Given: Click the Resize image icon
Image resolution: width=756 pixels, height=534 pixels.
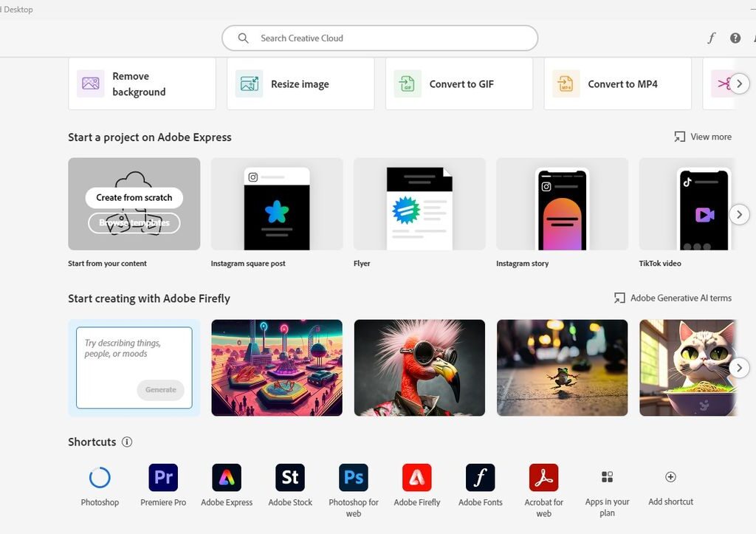Looking at the screenshot, I should pyautogui.click(x=250, y=83).
